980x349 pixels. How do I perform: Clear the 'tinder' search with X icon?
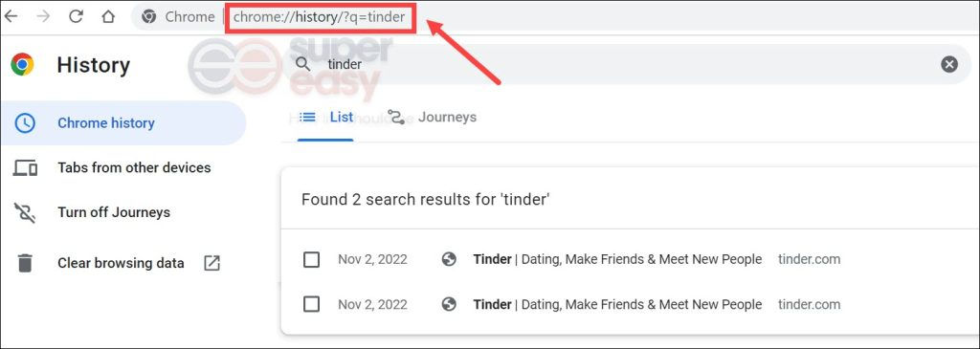pos(948,64)
